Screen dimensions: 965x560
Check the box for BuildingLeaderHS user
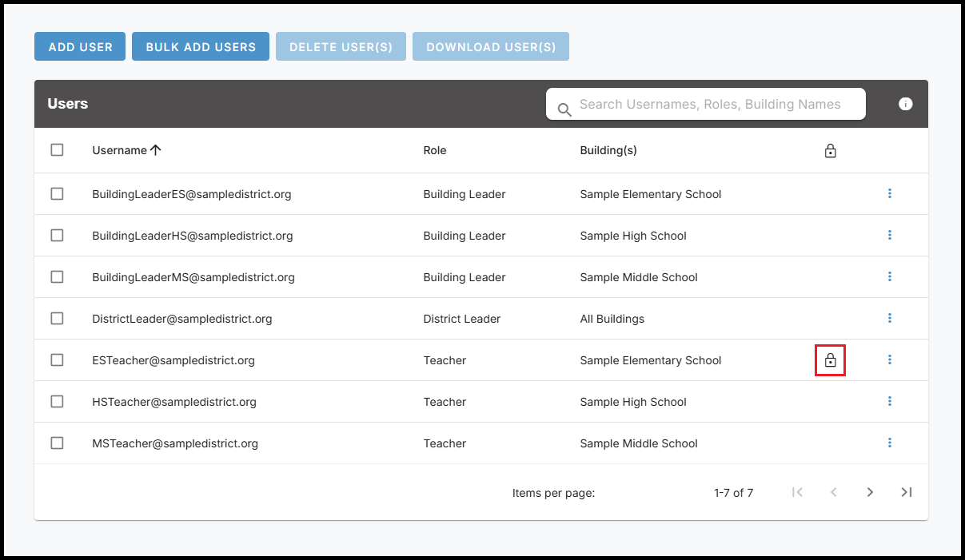(x=57, y=235)
